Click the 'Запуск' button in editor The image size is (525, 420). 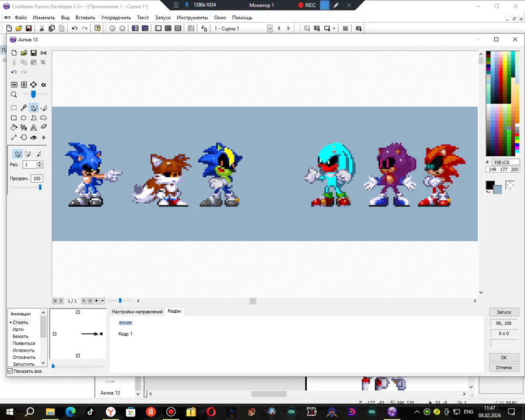(x=504, y=312)
